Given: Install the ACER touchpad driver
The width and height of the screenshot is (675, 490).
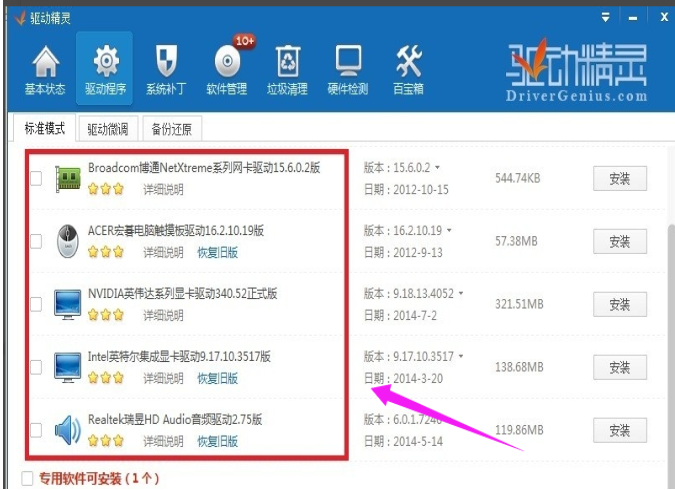Looking at the screenshot, I should click(619, 241).
